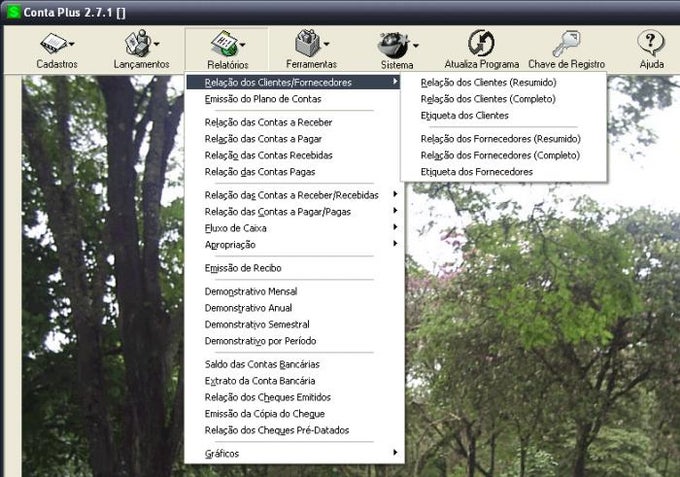
Task: Click the green Conta Plus title bar icon
Action: (x=14, y=12)
